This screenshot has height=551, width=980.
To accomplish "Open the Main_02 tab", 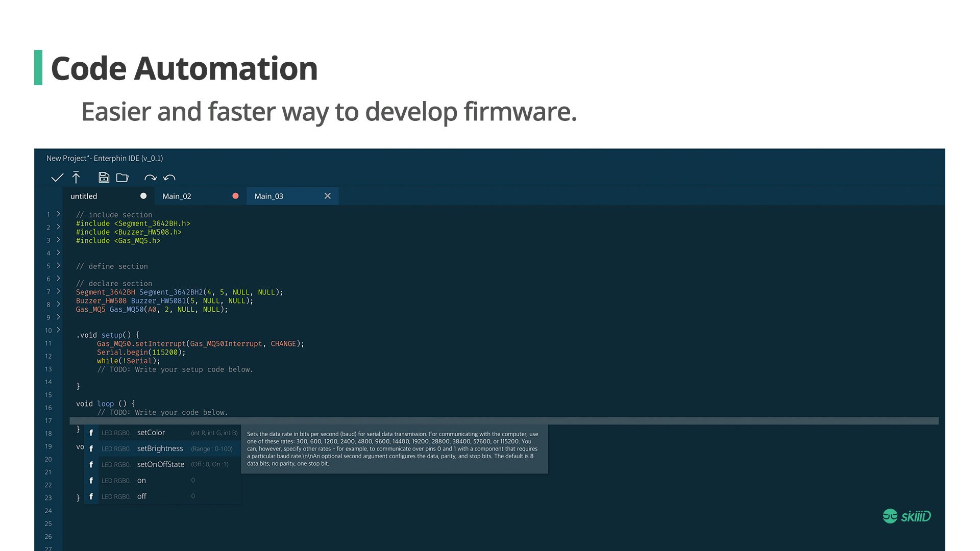I will tap(177, 196).
